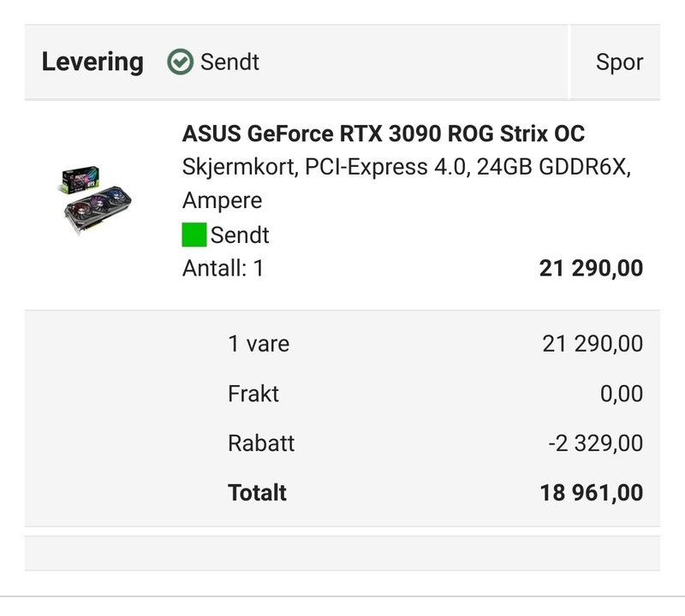Click the Skjermkort product description text
Screen dimensions: 685x616
407,168
